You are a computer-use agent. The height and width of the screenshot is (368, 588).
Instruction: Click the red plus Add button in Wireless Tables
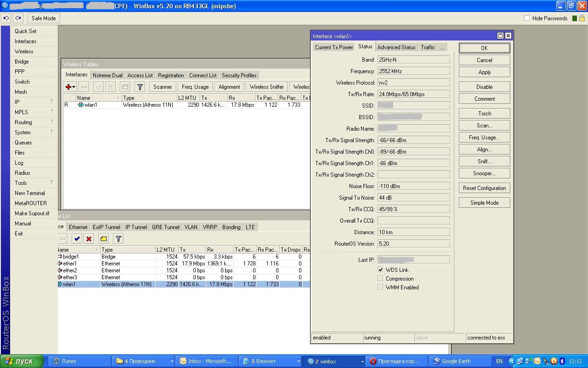tap(68, 87)
